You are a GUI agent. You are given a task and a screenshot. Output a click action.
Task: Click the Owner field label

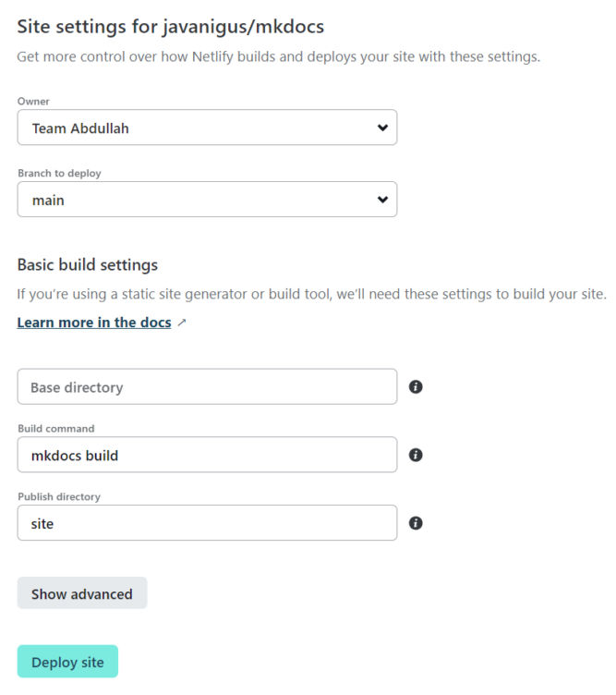coord(33,101)
